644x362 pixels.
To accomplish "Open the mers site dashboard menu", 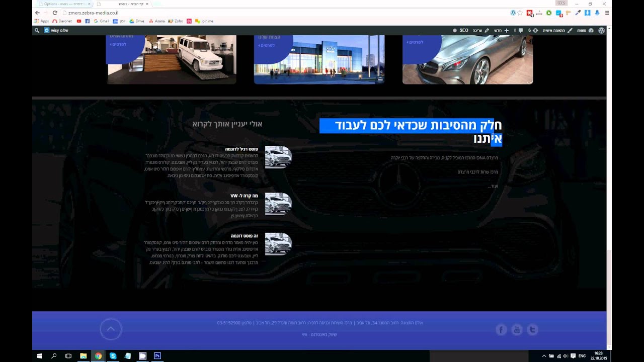I will (x=585, y=30).
